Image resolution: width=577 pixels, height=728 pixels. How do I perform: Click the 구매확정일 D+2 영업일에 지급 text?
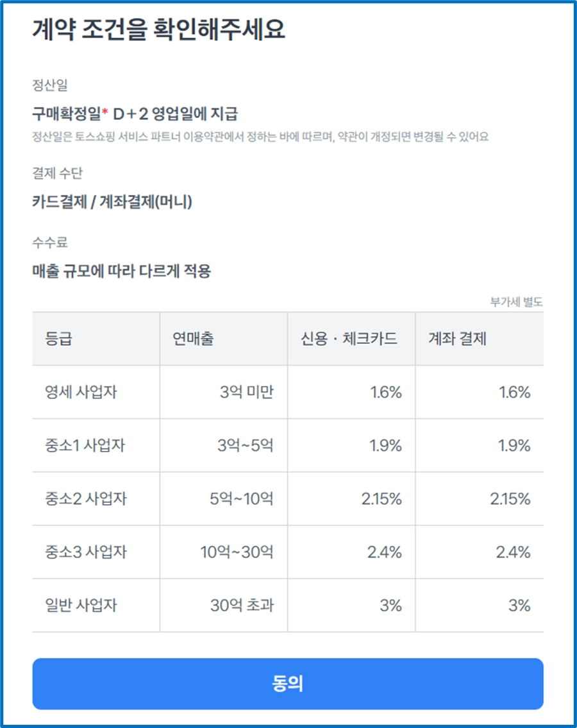(135, 114)
